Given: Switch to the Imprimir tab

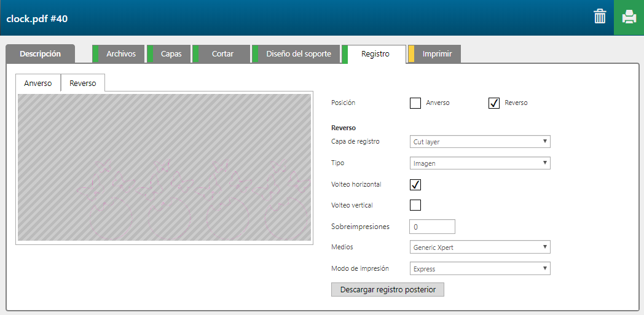Looking at the screenshot, I should (437, 54).
